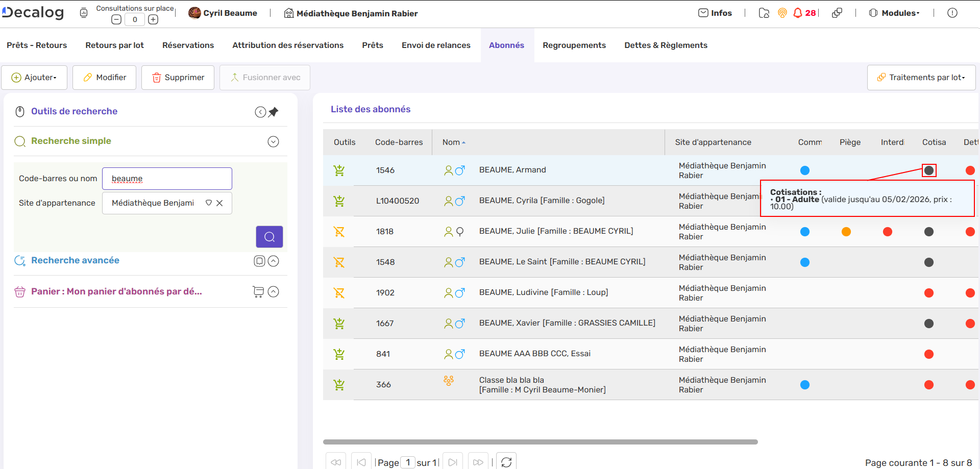Click the horizontal scrollbar below the list
The image size is (980, 469).
coord(540,442)
